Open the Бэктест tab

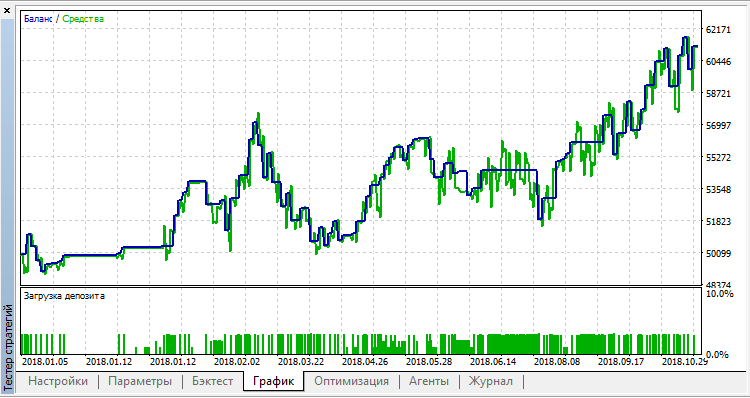[212, 381]
